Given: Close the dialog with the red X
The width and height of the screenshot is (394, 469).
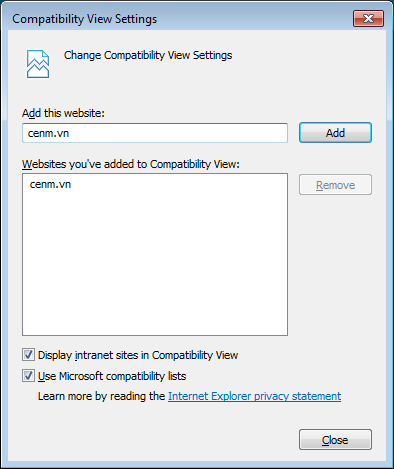Looking at the screenshot, I should click(x=368, y=18).
